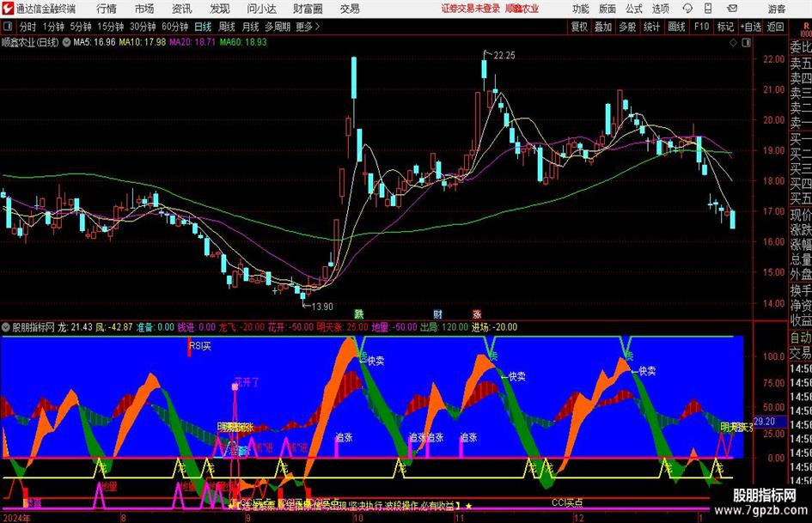Click the 标记 mark button
Screen dimensions: 812x523
[x=725, y=27]
